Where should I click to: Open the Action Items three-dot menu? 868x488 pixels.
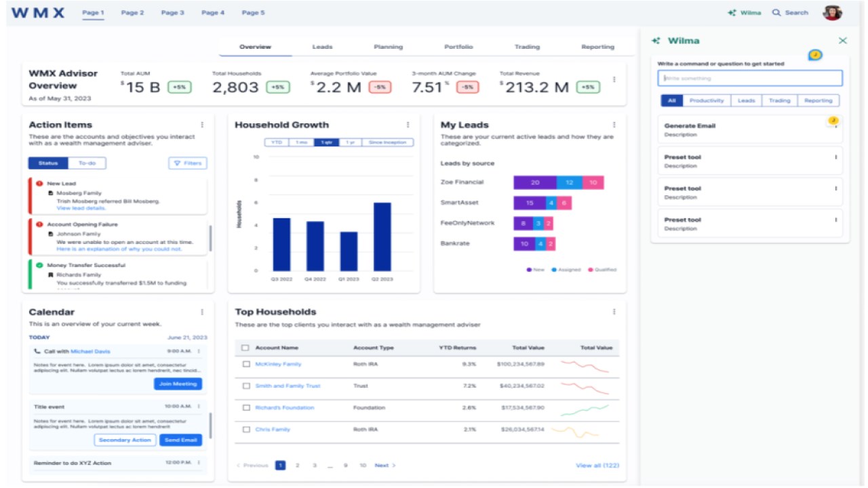point(202,125)
